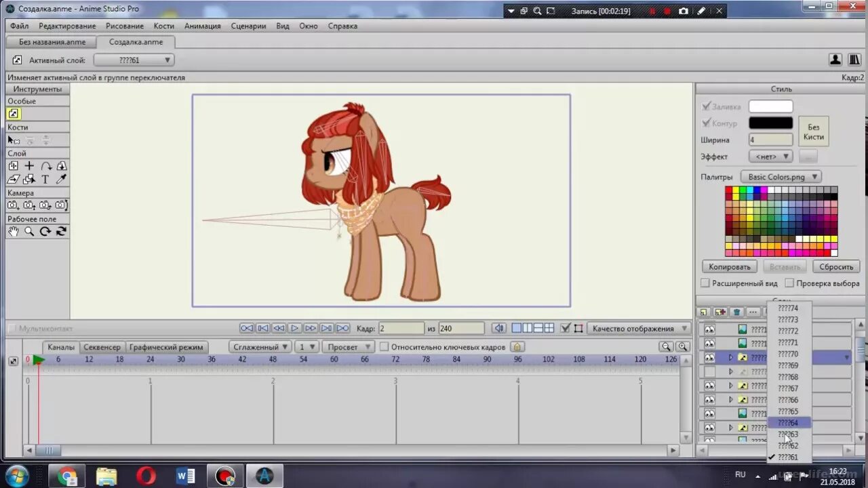Show the hidden layer via its empty visibility box
This screenshot has width=868, height=488.
709,371
